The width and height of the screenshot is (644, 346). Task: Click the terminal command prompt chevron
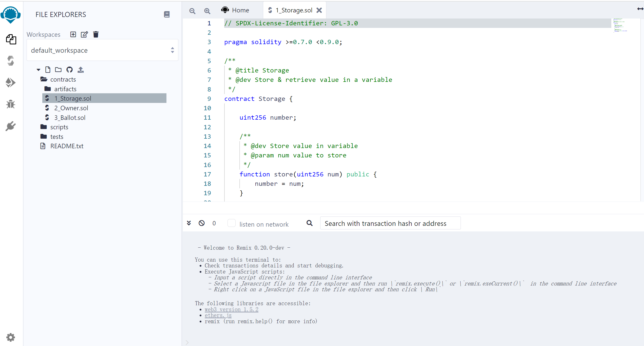coord(187,342)
